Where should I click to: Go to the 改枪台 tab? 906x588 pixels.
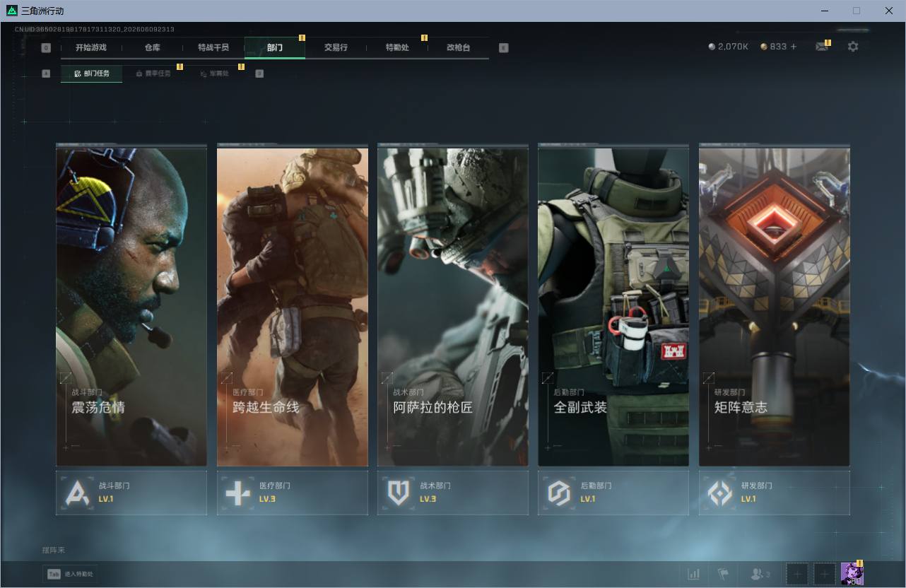click(x=458, y=47)
